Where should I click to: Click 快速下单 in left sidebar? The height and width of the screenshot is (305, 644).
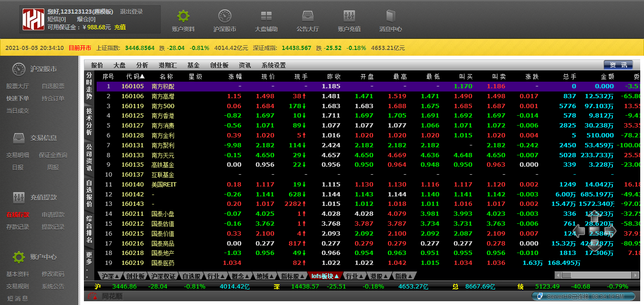pos(17,99)
